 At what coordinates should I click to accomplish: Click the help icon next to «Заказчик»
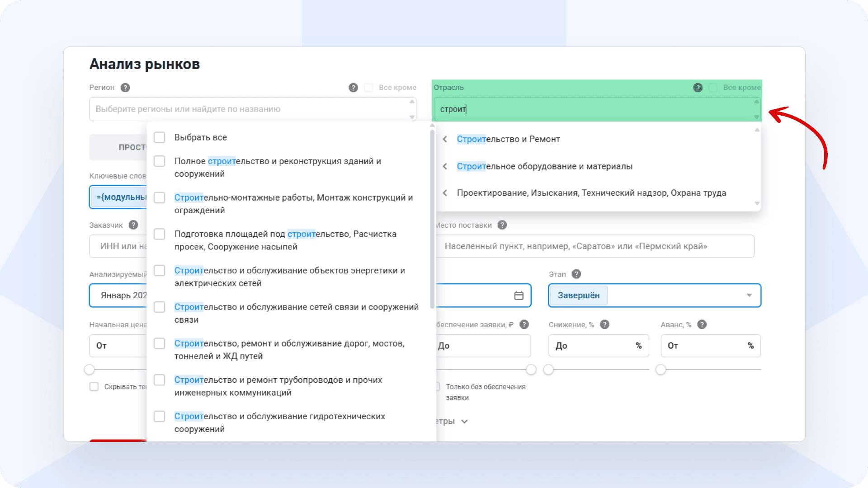(133, 225)
